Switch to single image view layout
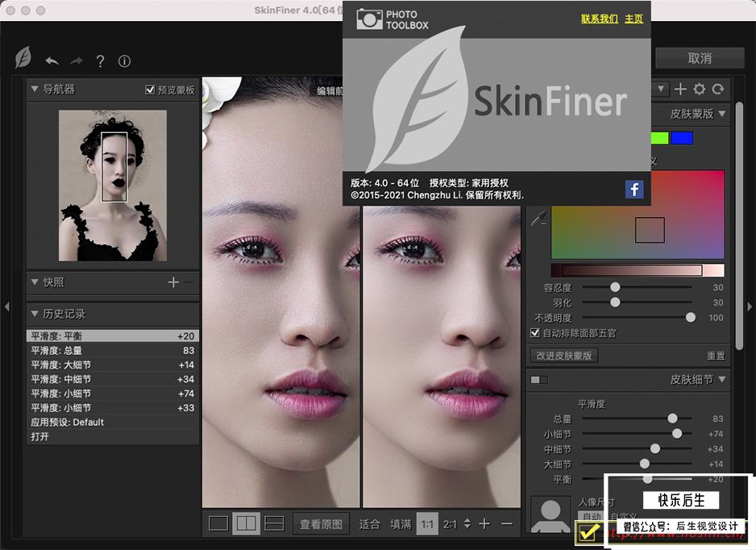This screenshot has height=550, width=756. [218, 523]
